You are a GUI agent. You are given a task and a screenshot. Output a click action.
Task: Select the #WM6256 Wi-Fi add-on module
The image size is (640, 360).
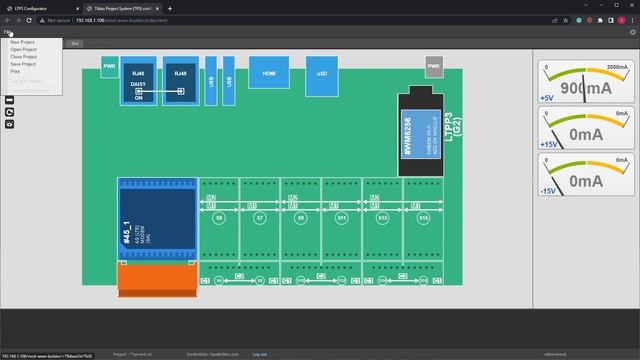pos(420,134)
